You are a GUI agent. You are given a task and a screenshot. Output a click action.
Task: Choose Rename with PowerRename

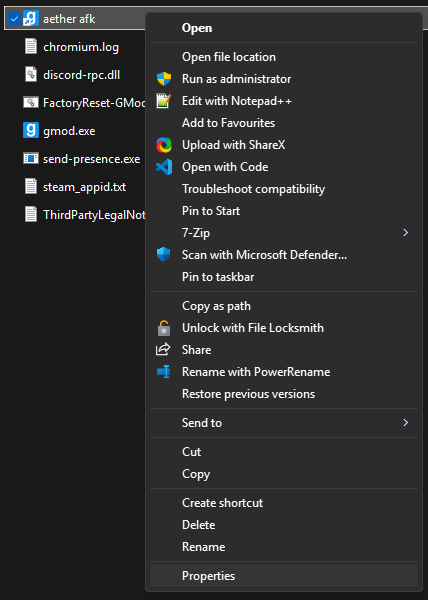point(284,372)
